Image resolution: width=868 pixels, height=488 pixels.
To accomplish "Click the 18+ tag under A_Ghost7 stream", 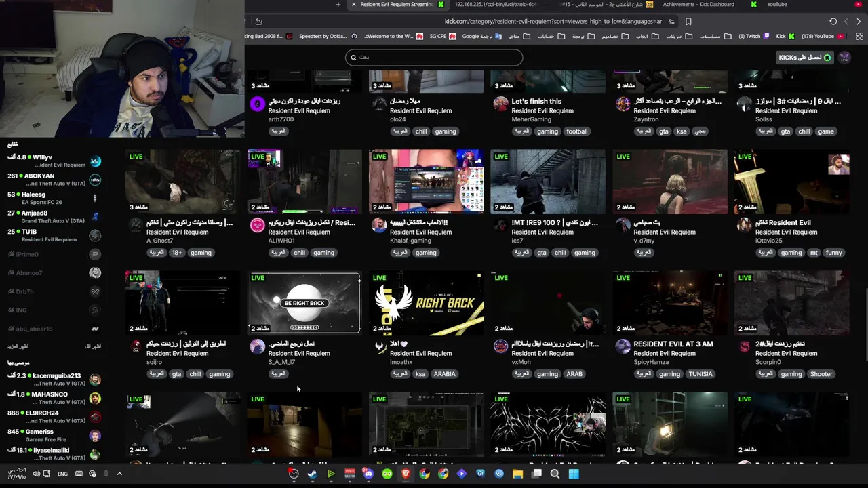I will point(176,253).
